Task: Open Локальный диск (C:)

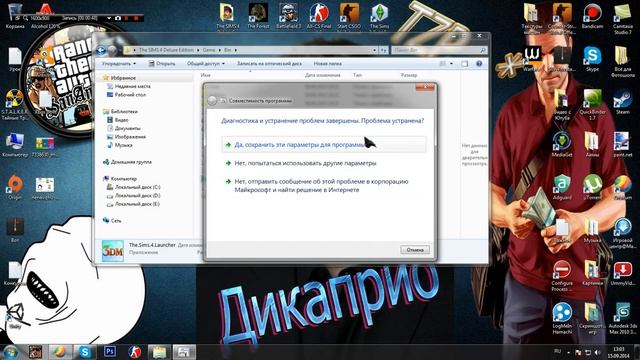Action: pyautogui.click(x=133, y=187)
